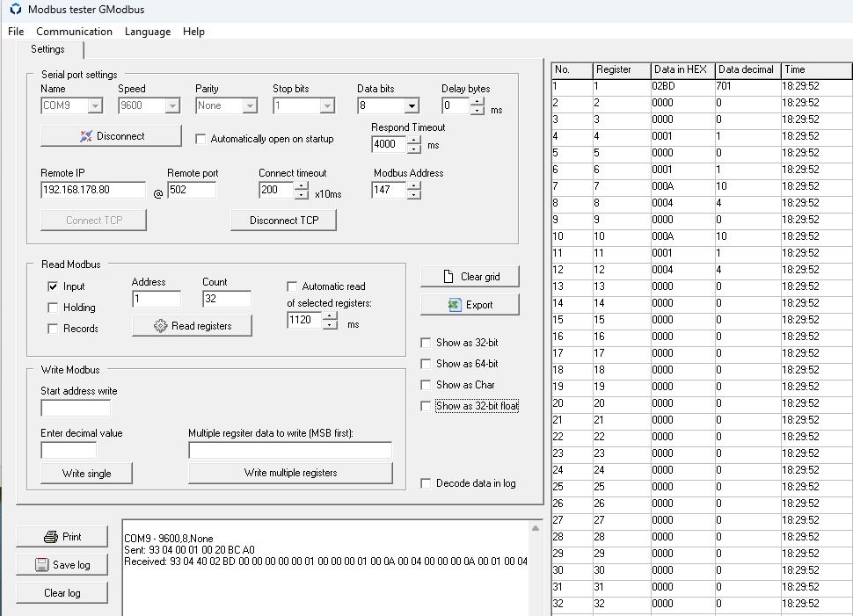Click the floppy disk icon on Save log
Image resolution: width=853 pixels, height=616 pixels.
pyautogui.click(x=42, y=565)
